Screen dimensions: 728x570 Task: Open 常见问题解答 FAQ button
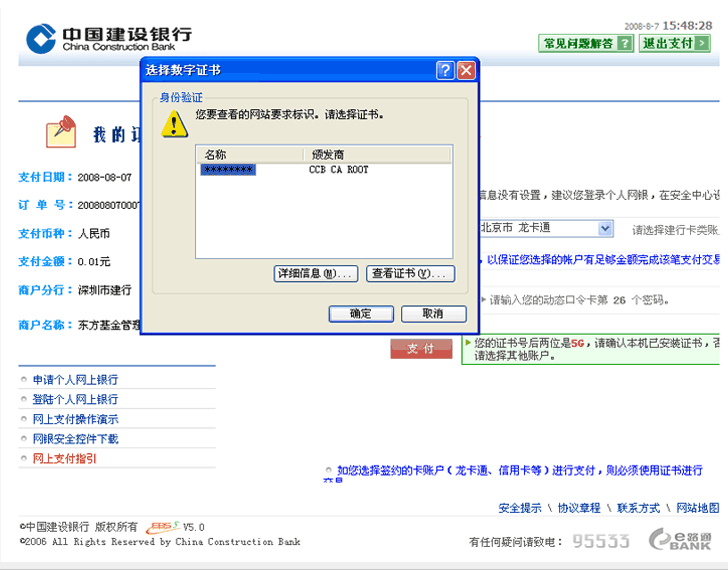coord(586,44)
